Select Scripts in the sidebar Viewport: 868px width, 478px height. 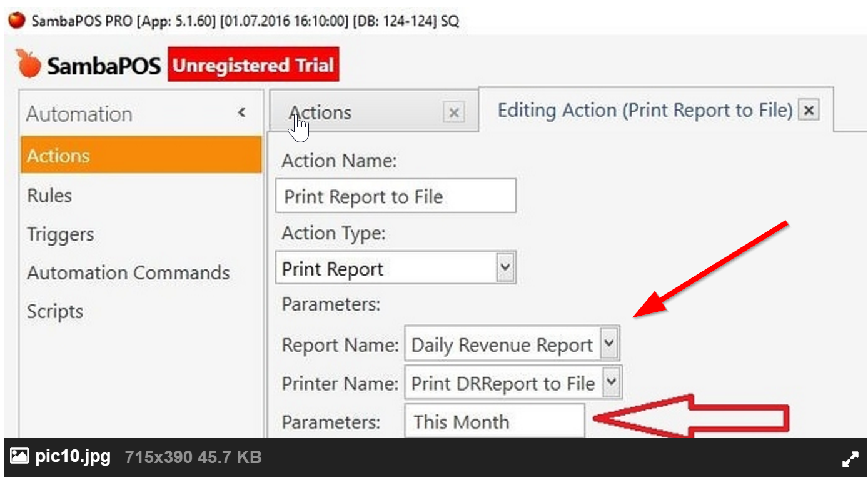[55, 311]
